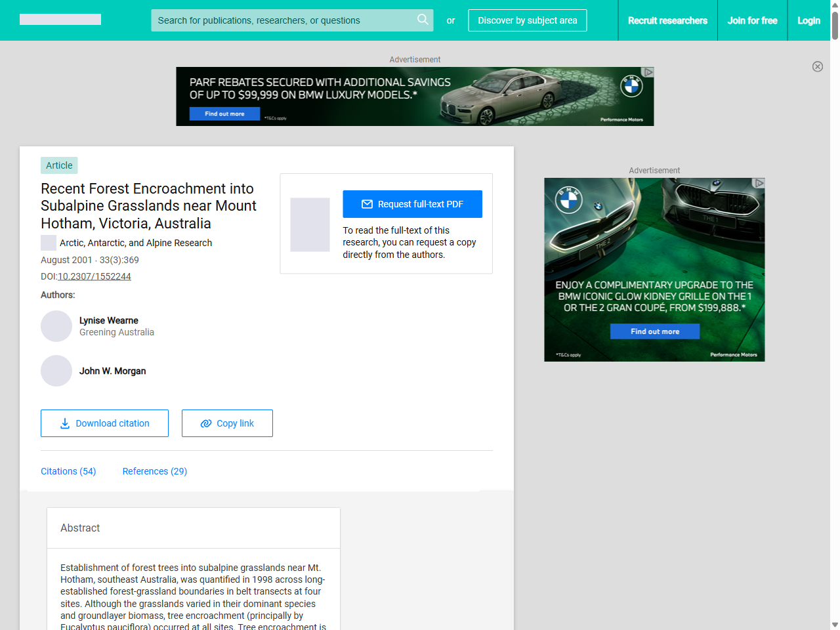Image resolution: width=840 pixels, height=630 pixels.
Task: Click Join for free
Action: tap(752, 20)
